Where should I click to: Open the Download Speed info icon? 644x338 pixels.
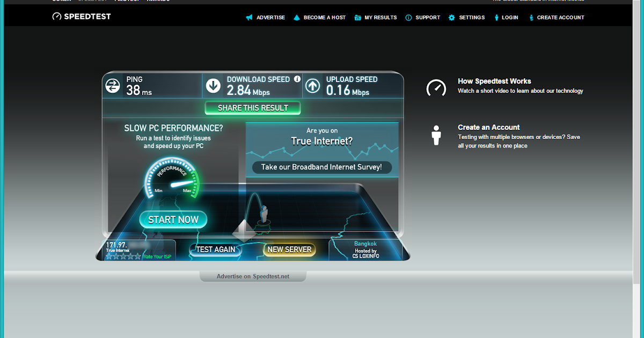click(x=297, y=79)
